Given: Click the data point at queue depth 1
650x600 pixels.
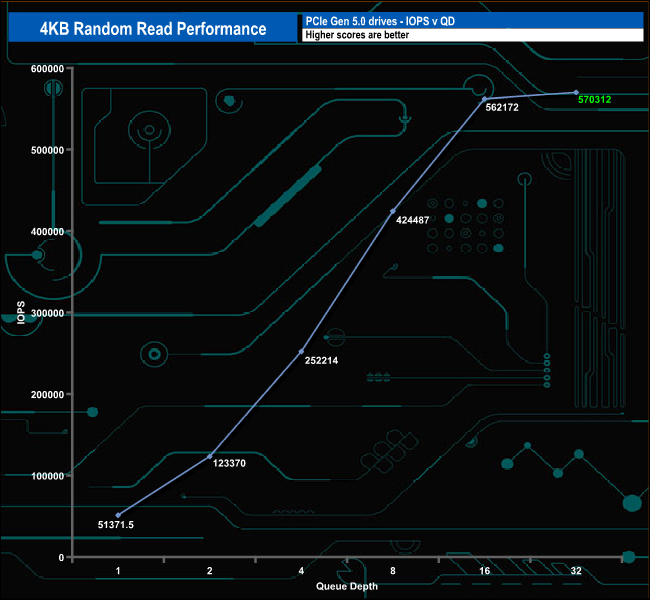Looking at the screenshot, I should point(118,515).
